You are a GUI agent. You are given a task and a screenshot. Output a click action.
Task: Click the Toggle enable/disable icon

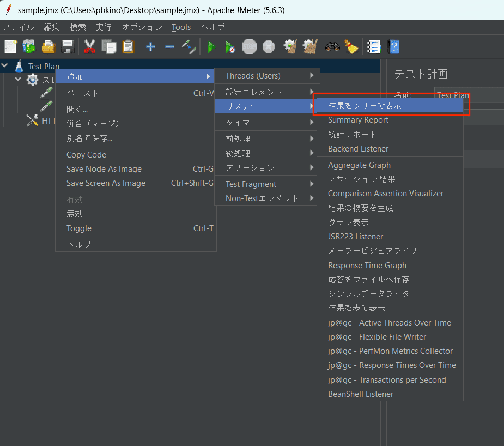189,47
